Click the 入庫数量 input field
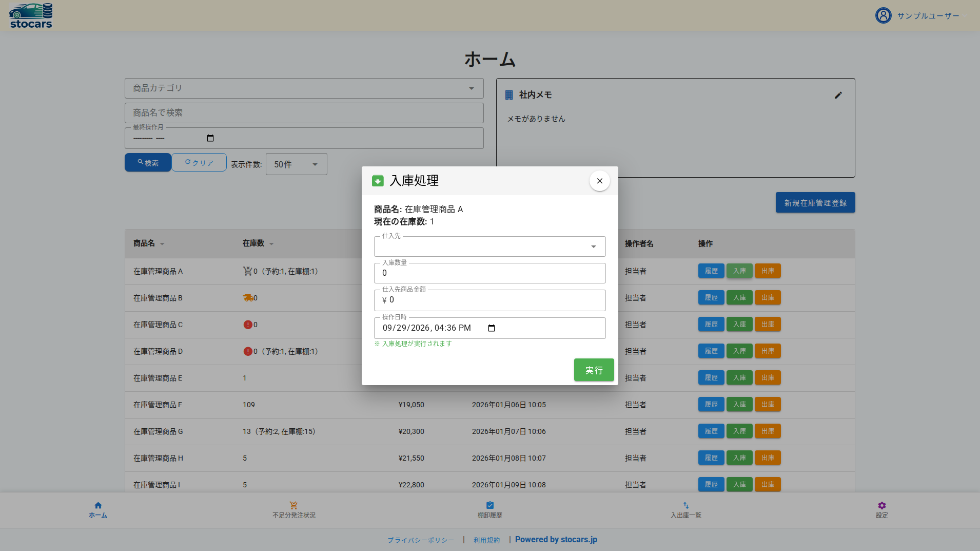The width and height of the screenshot is (980, 551). pyautogui.click(x=490, y=273)
